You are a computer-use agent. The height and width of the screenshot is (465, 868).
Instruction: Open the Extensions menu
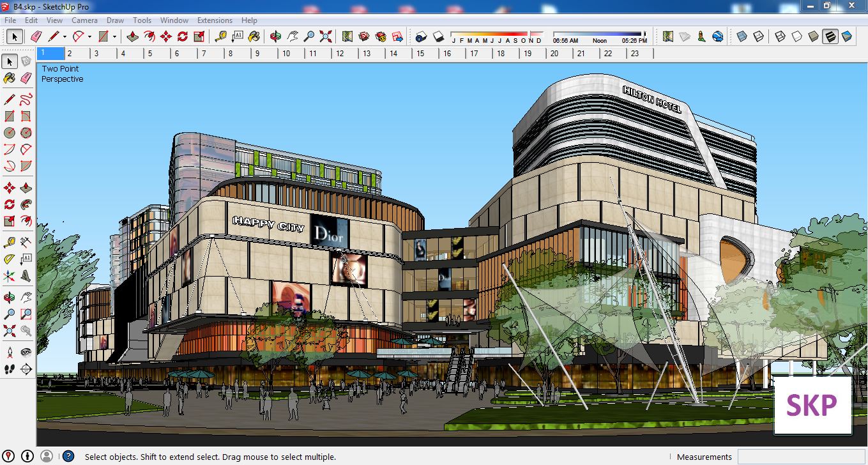[215, 20]
